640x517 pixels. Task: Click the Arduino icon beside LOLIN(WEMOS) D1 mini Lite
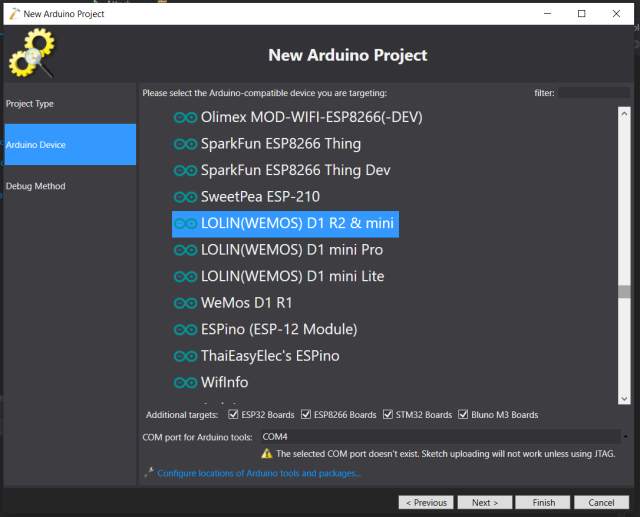pyautogui.click(x=185, y=277)
